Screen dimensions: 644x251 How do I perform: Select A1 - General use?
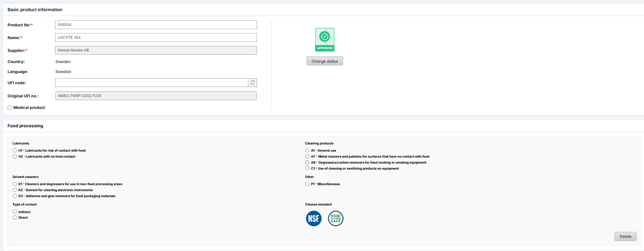coord(307,150)
